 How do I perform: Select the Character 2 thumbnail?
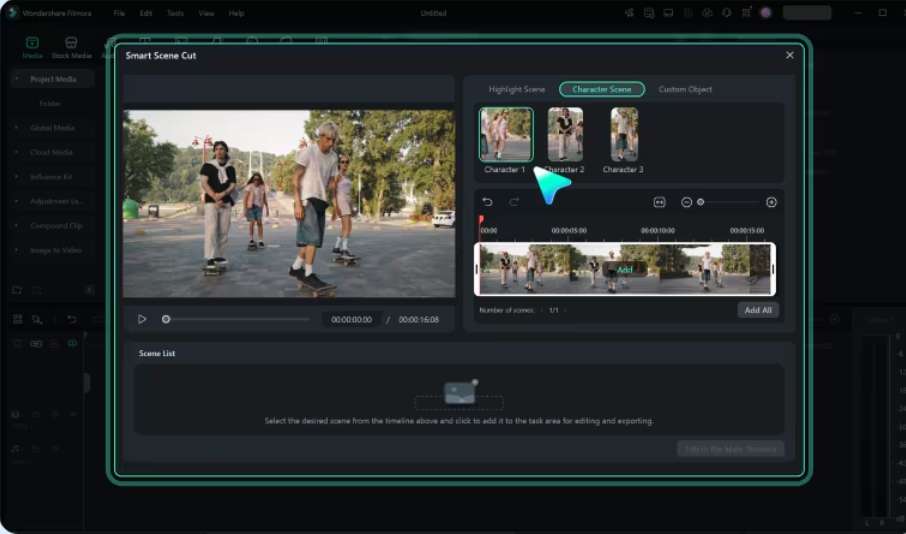565,134
